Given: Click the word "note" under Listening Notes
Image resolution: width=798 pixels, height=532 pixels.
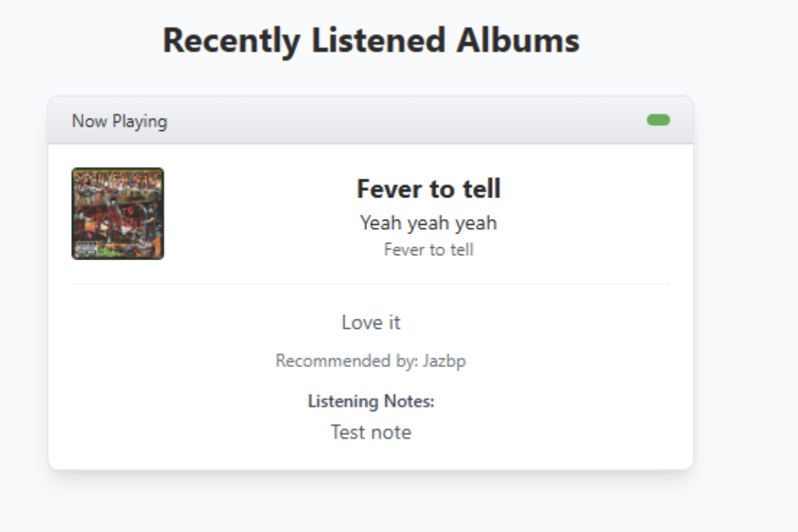Looking at the screenshot, I should (391, 432).
